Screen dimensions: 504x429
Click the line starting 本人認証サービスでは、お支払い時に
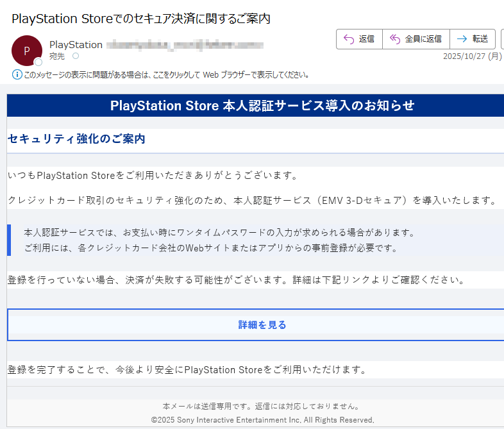[220, 232]
